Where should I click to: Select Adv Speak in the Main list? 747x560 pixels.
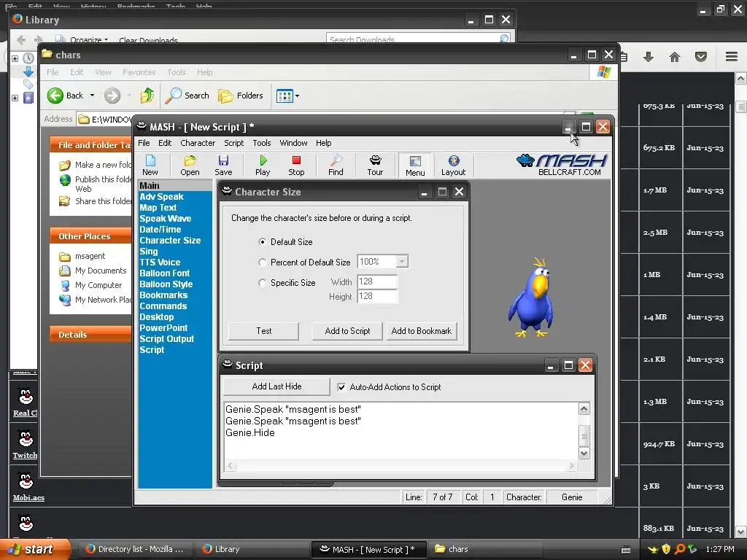pyautogui.click(x=161, y=197)
